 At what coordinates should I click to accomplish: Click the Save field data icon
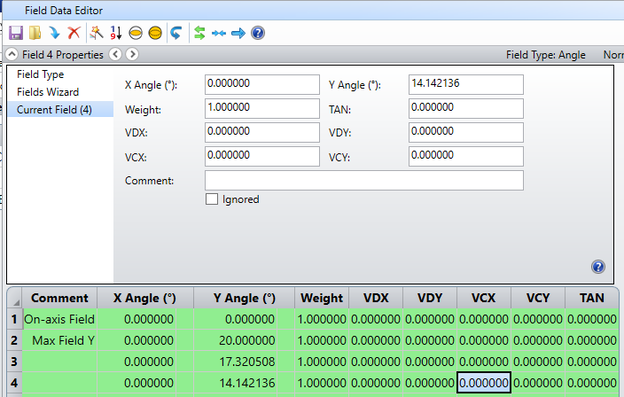click(x=16, y=33)
